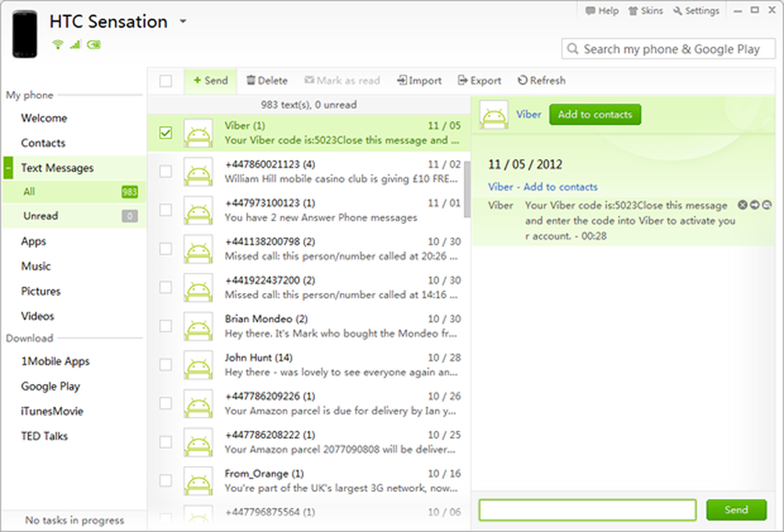Screen dimensions: 784x532
Task: Click the green Add to contacts button
Action: (x=595, y=114)
